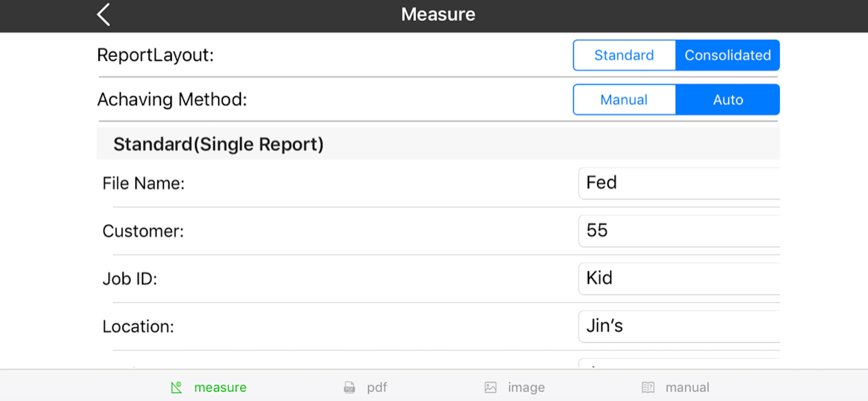Focus the Customer field showing 55

point(679,231)
